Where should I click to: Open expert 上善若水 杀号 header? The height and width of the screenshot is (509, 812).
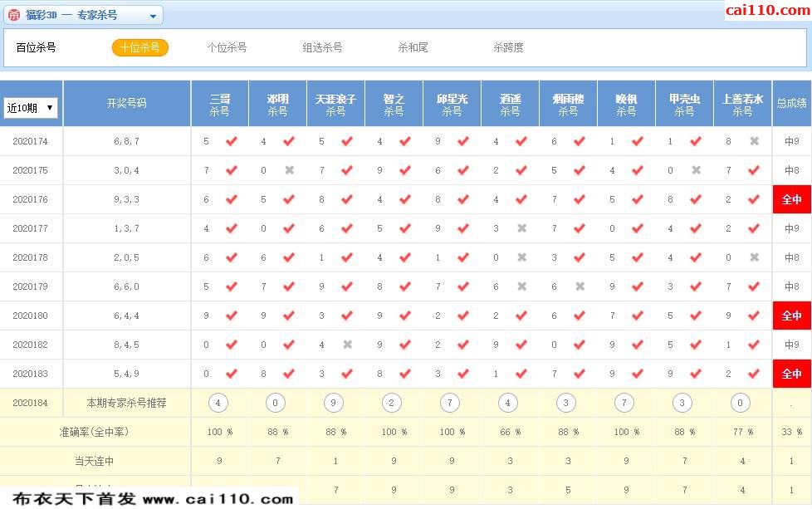(742, 104)
